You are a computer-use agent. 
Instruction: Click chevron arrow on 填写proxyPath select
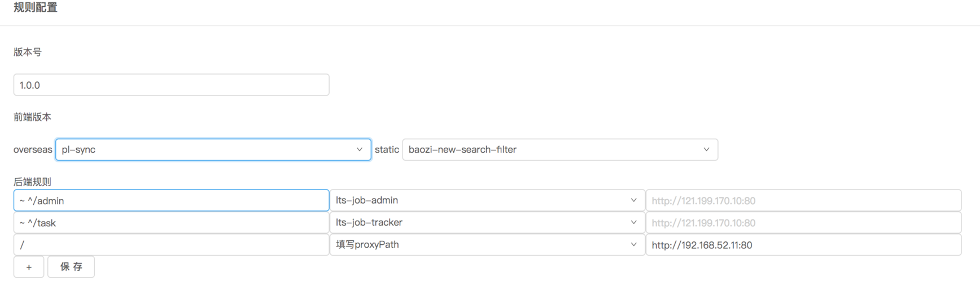pos(633,244)
